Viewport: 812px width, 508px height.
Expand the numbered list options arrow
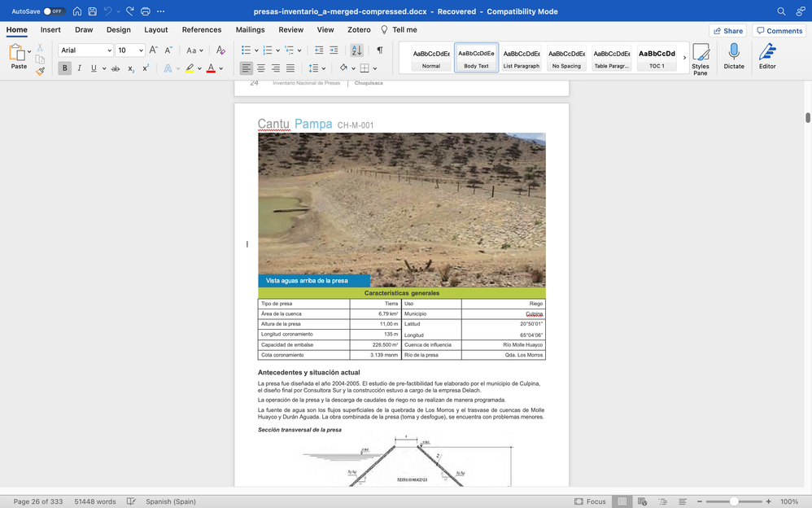point(277,50)
